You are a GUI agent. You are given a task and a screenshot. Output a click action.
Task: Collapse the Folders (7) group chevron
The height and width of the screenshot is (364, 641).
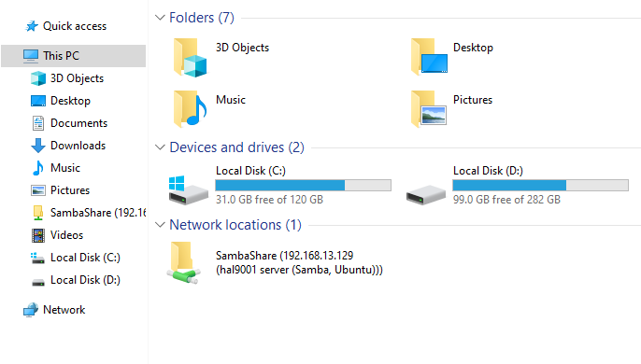(x=160, y=18)
